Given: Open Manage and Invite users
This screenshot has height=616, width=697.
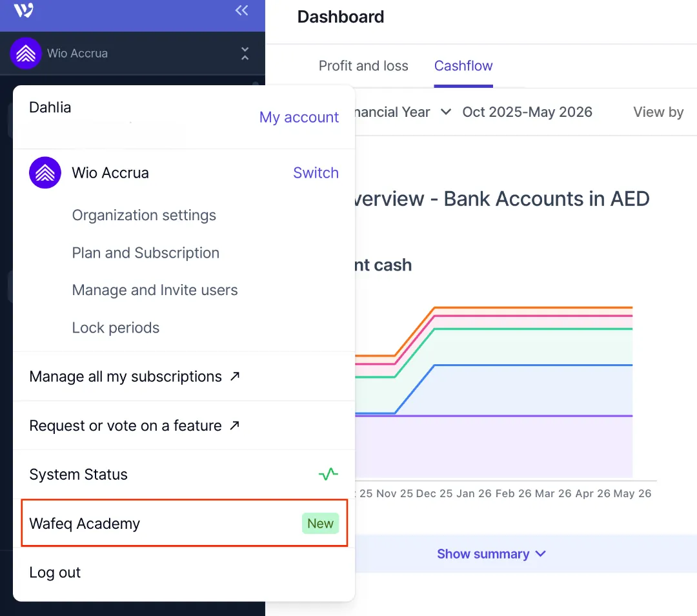Looking at the screenshot, I should click(155, 290).
